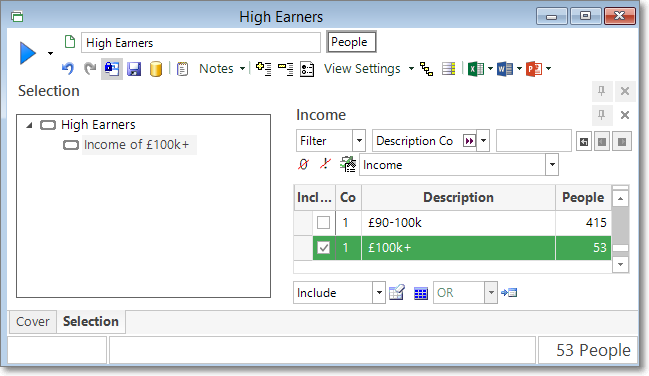Click the blue floppy disk save icon
The image size is (649, 376).
pyautogui.click(x=134, y=69)
